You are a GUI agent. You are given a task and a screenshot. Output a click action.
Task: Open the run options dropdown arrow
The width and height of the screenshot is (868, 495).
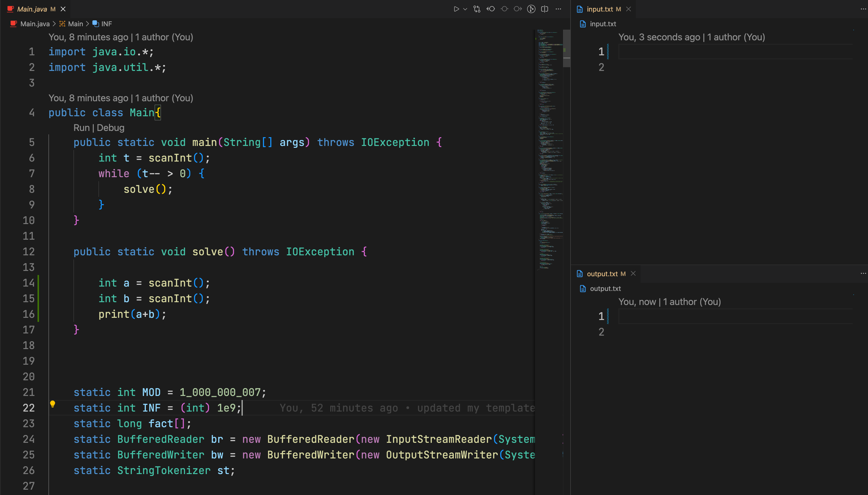pyautogui.click(x=465, y=9)
